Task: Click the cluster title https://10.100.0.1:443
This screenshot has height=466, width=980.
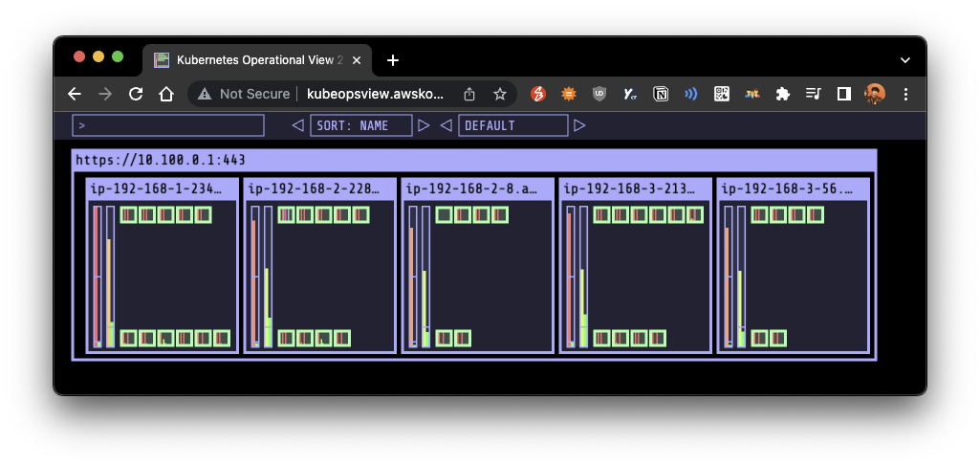Action: tap(161, 160)
